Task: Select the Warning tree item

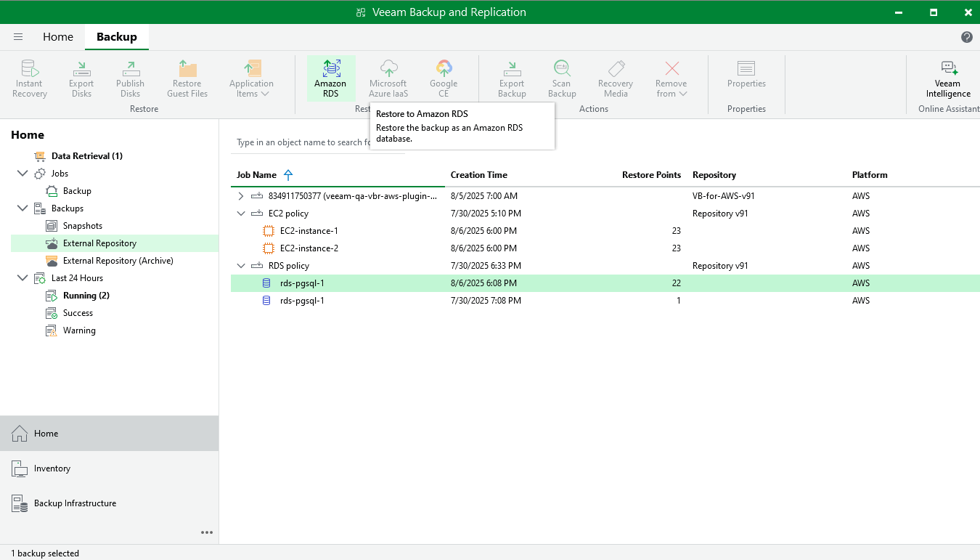Action: (79, 330)
